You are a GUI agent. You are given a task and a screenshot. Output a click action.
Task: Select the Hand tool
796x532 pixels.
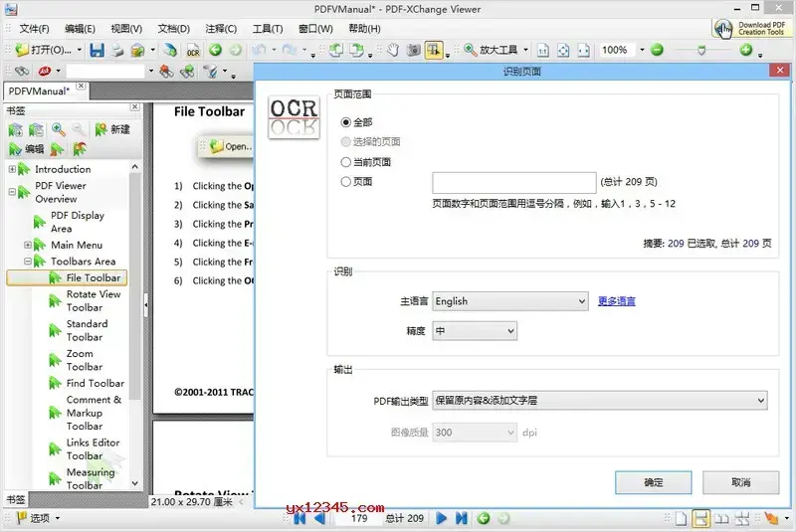point(393,50)
